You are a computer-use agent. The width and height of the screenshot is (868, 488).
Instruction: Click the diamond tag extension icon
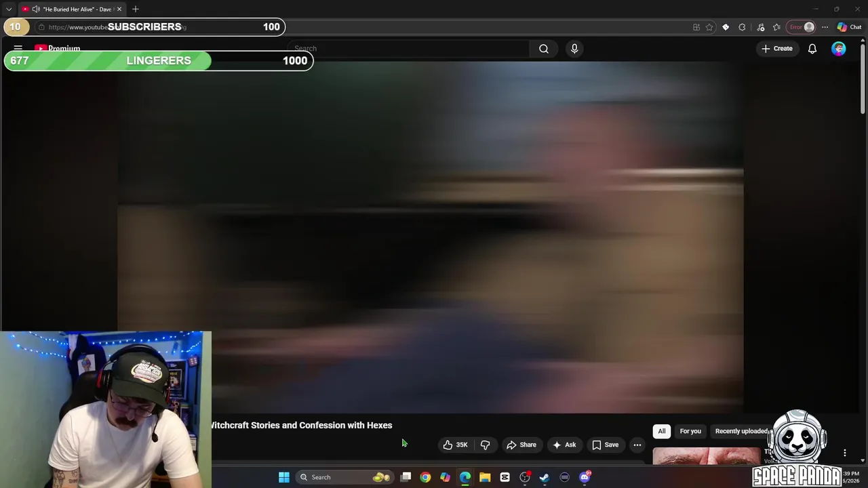(726, 27)
